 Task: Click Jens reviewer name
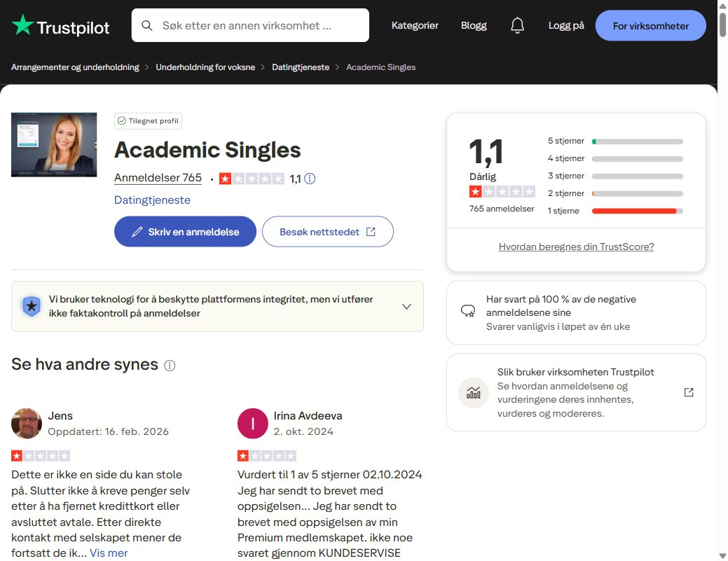pos(60,416)
